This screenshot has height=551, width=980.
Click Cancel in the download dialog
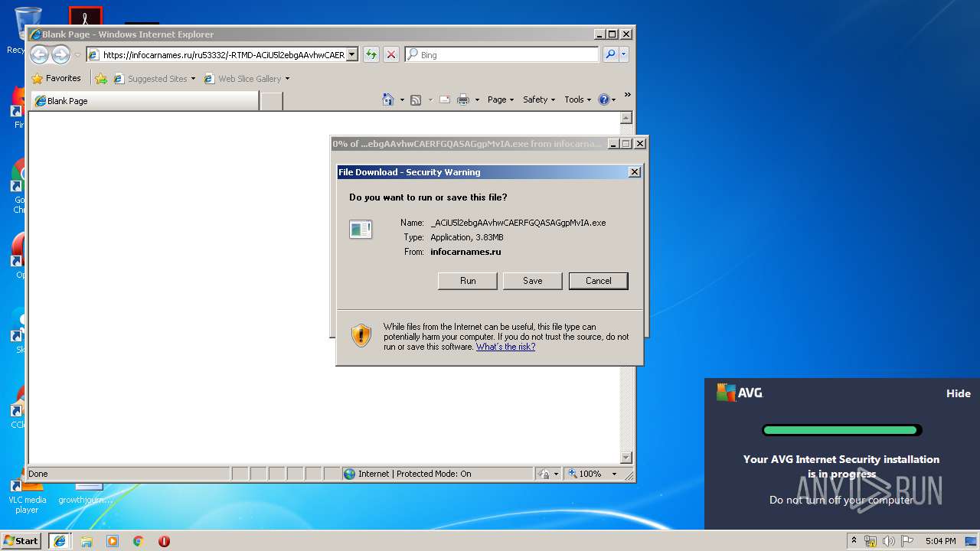coord(599,281)
